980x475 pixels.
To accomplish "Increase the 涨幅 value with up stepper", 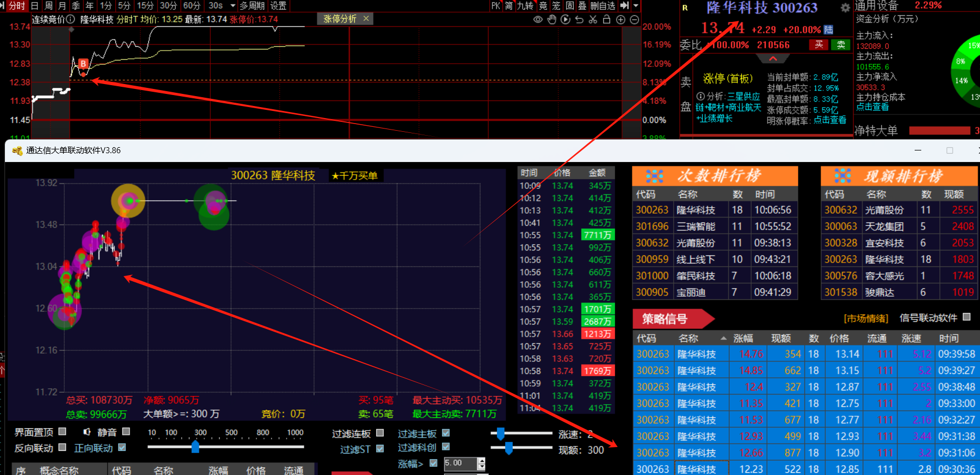I will 481,460.
